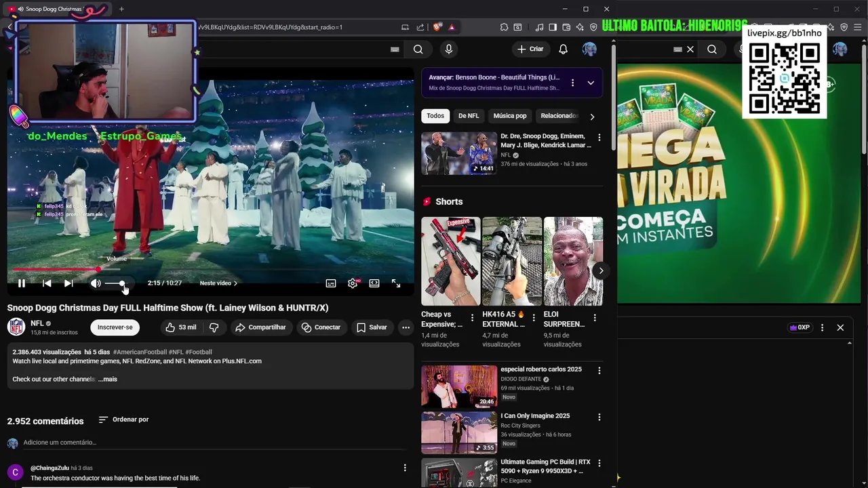Toggle subtitles/closed captions in the player
The height and width of the screenshot is (488, 868).
pos(331,283)
